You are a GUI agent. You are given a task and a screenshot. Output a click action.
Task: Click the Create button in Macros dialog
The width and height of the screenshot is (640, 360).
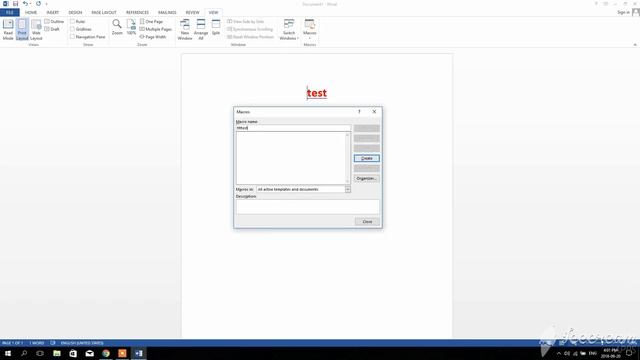coord(367,158)
